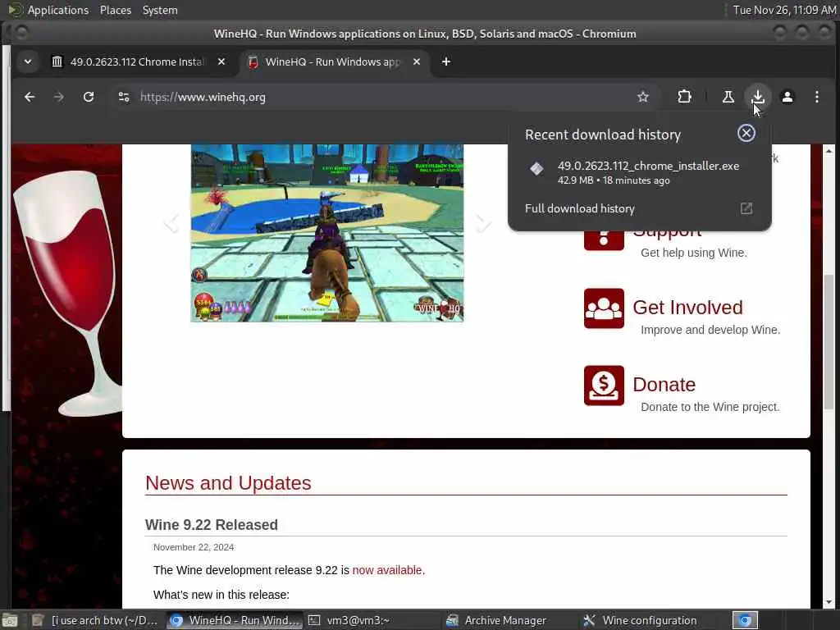The image size is (840, 630).
Task: Open site information icon in address bar
Action: click(x=124, y=97)
